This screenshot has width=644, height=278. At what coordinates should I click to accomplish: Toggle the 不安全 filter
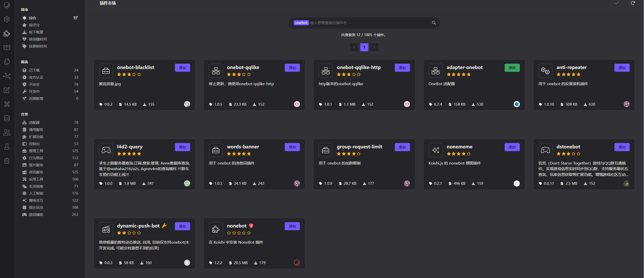point(34,84)
